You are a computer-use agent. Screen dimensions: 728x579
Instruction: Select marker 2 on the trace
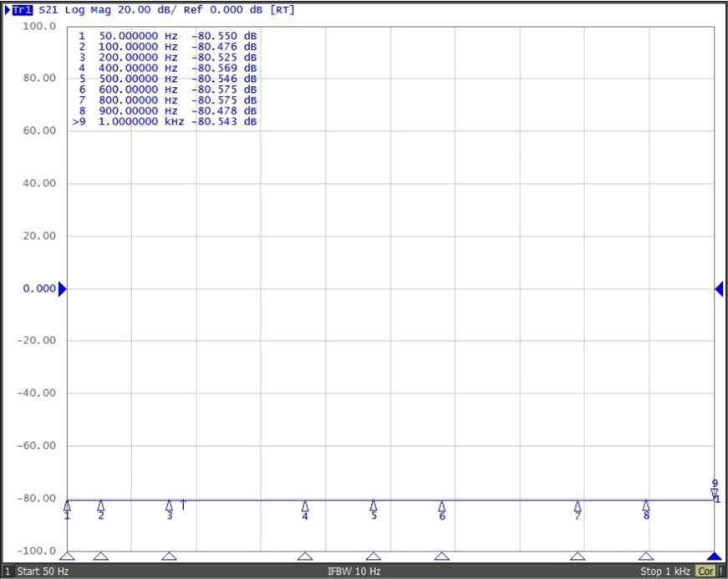(101, 506)
